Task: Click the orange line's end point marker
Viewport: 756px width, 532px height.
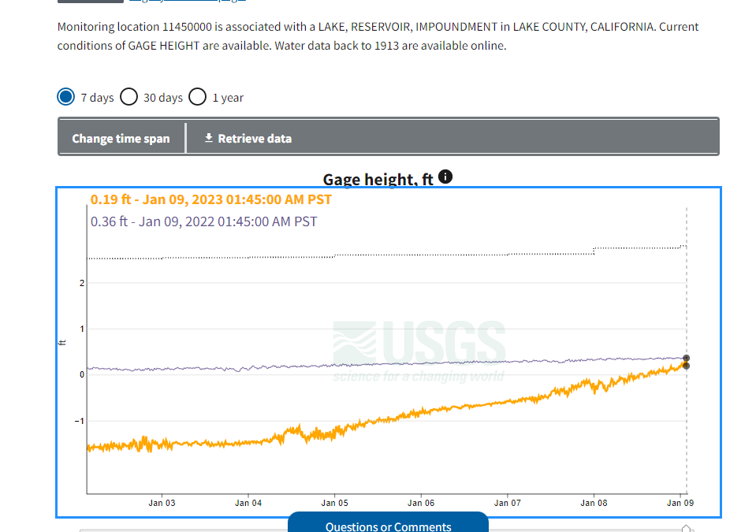Action: 687,366
